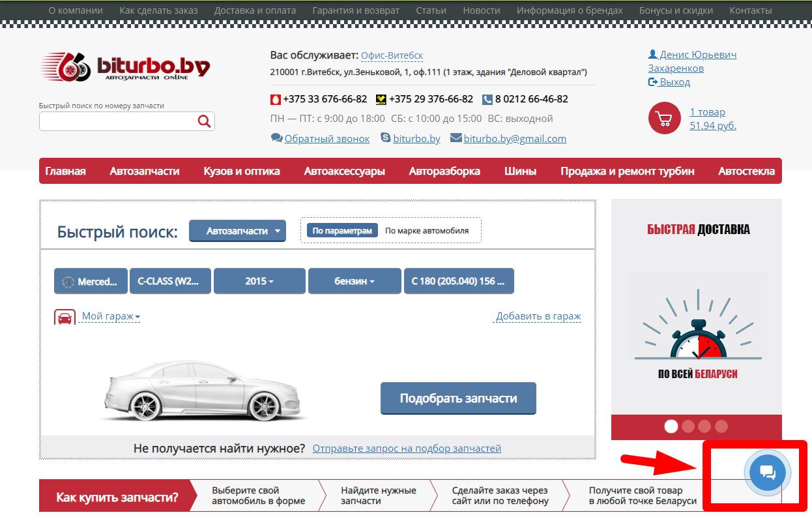Click the callback speech bubble icon

point(276,138)
